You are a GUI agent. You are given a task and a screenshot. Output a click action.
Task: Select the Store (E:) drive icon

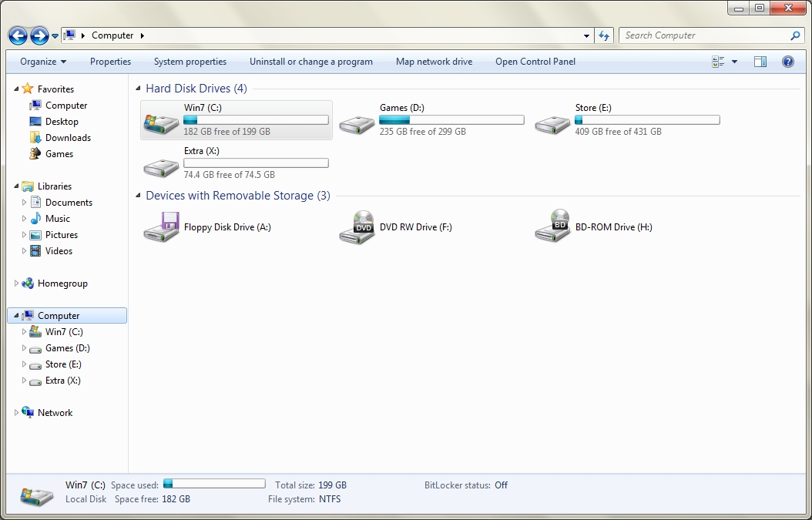(x=552, y=124)
